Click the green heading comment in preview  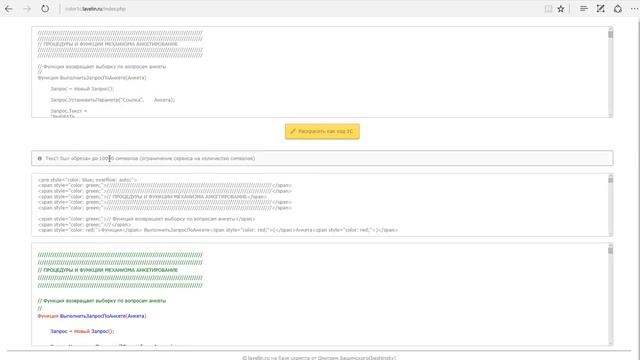click(x=107, y=270)
